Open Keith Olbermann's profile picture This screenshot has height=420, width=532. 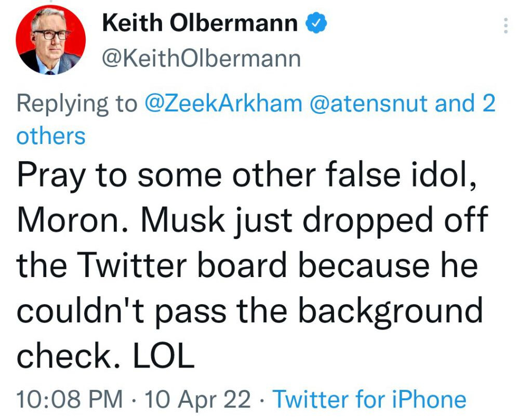coord(51,40)
